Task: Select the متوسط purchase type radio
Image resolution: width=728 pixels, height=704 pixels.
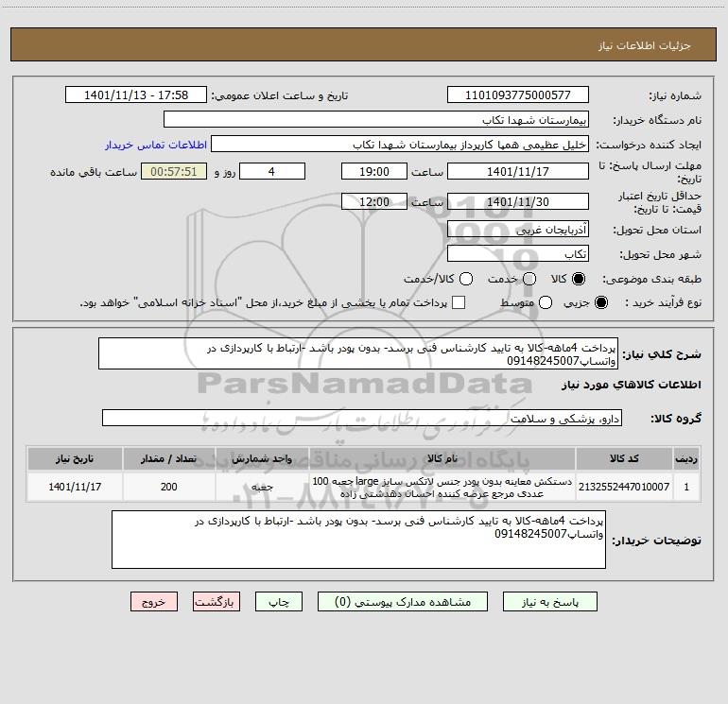Action: [x=546, y=302]
